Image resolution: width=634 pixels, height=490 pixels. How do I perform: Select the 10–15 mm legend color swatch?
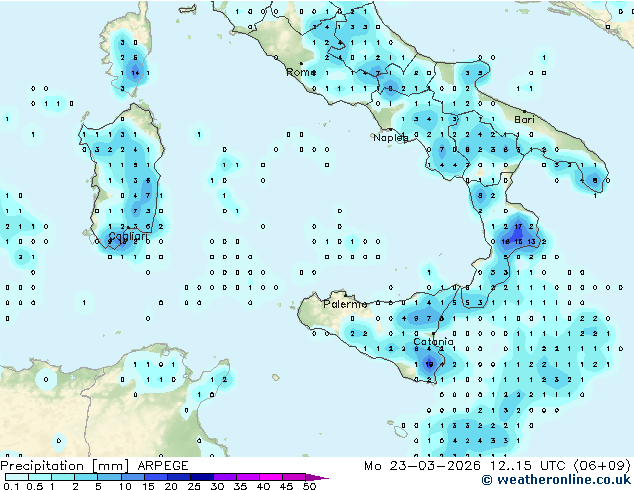(133, 477)
